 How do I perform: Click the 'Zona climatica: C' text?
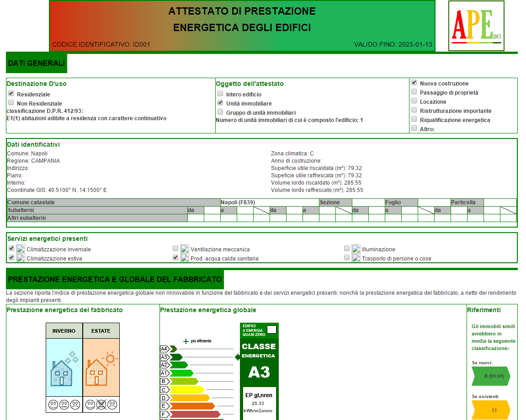click(x=292, y=153)
